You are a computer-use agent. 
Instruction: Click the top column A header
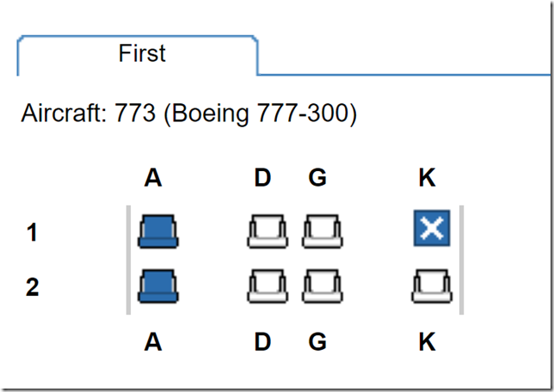click(153, 178)
